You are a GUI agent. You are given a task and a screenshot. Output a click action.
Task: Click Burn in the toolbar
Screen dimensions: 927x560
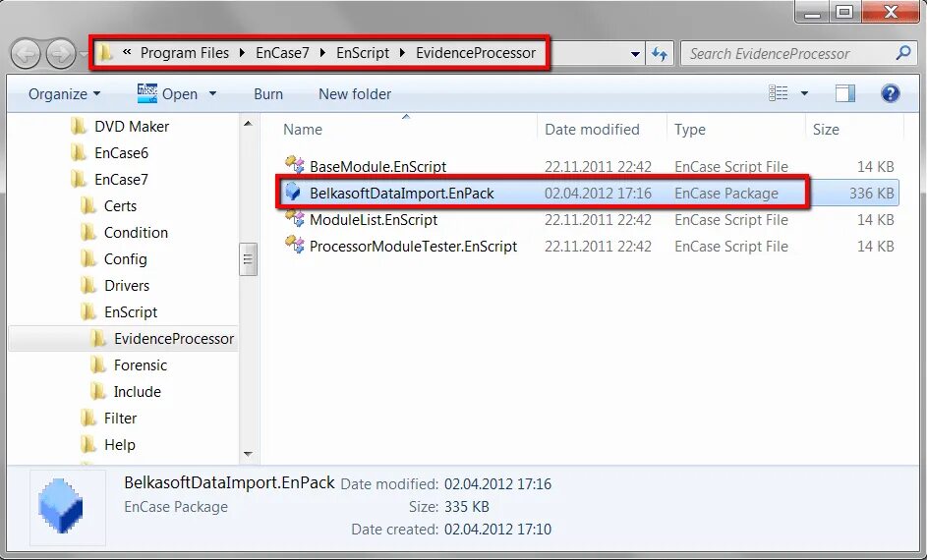(x=267, y=94)
